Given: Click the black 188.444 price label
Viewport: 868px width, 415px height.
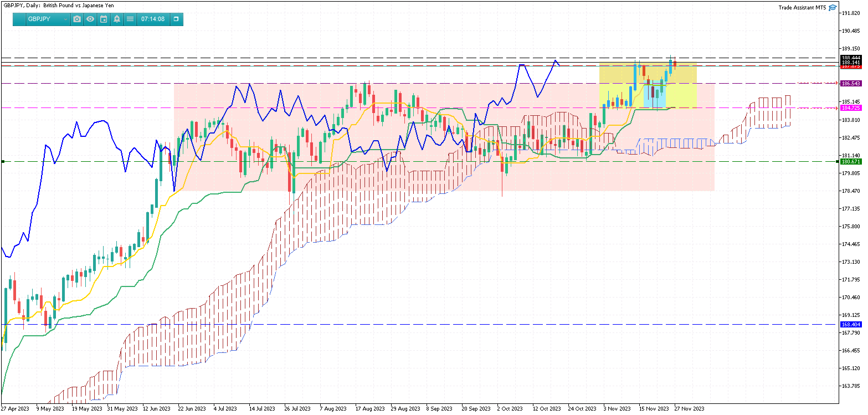Looking at the screenshot, I should click(851, 58).
